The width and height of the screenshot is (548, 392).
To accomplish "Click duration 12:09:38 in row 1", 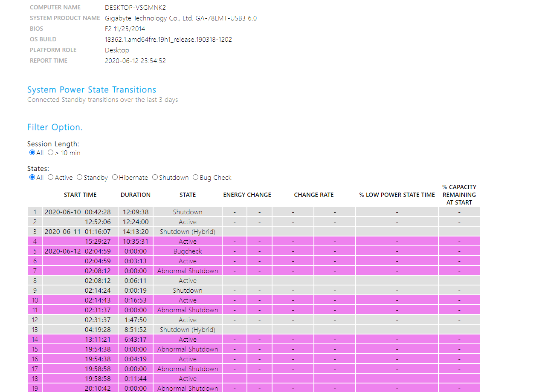I will click(x=136, y=212).
